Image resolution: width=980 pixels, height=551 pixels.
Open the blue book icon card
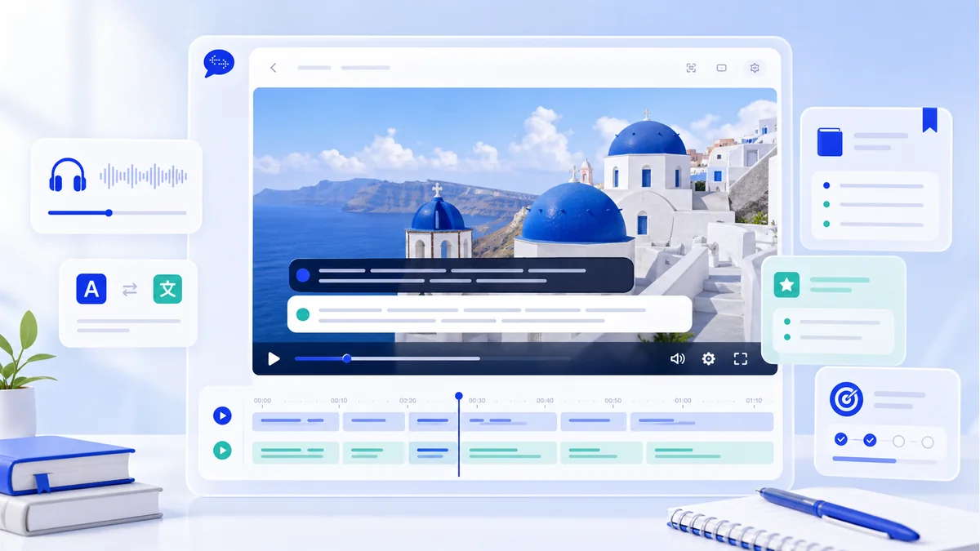829,142
